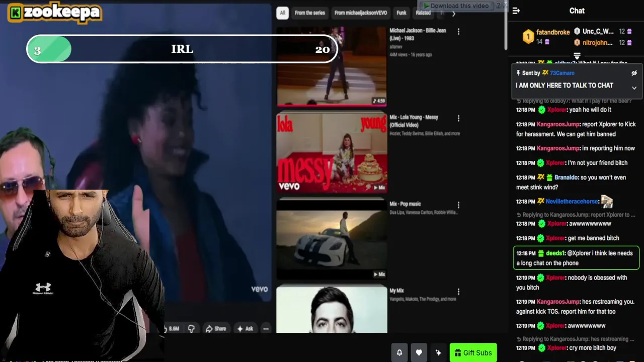Click the emote in Nevilletheracehorse's message

pos(607,202)
